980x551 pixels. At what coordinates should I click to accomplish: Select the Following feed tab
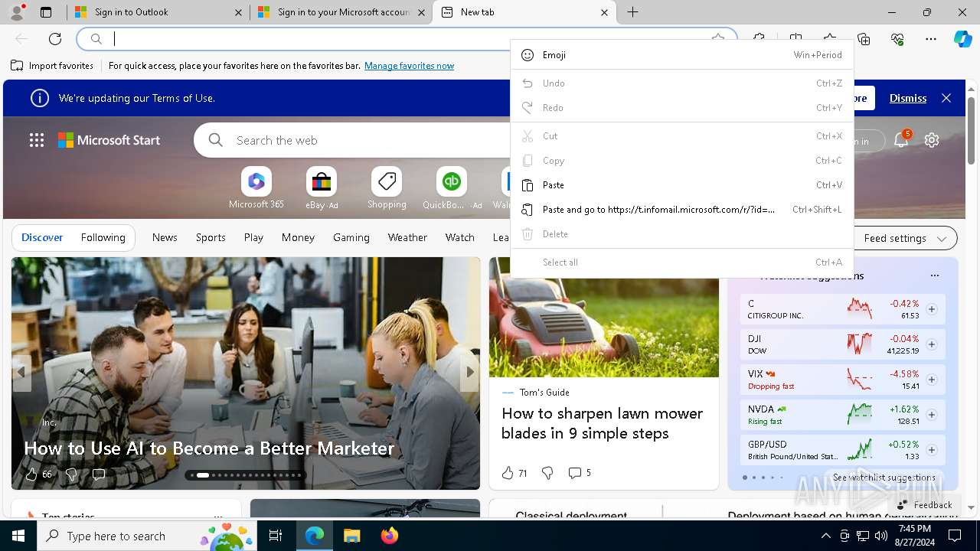(103, 238)
